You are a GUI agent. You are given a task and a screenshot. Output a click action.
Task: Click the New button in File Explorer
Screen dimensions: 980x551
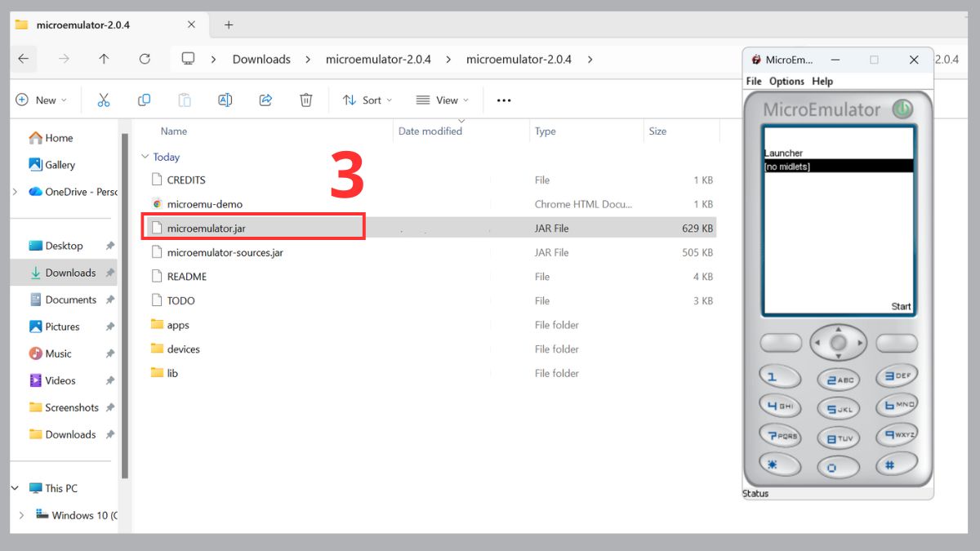coord(42,99)
